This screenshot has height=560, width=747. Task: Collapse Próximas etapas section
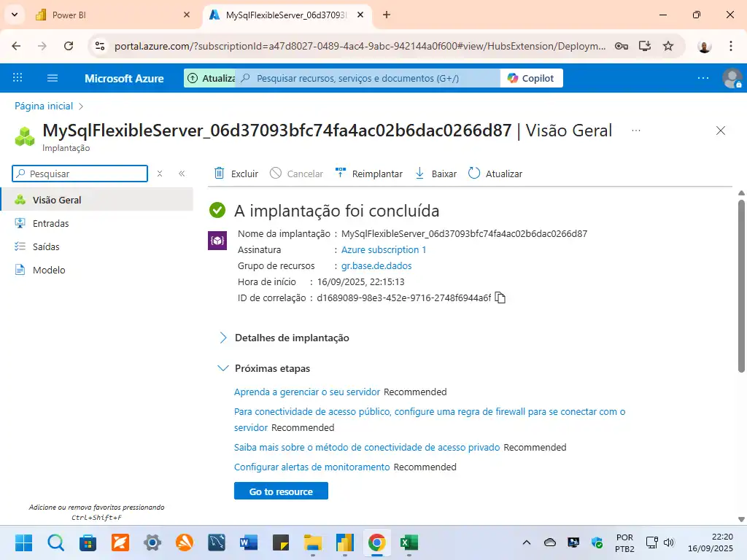point(264,368)
